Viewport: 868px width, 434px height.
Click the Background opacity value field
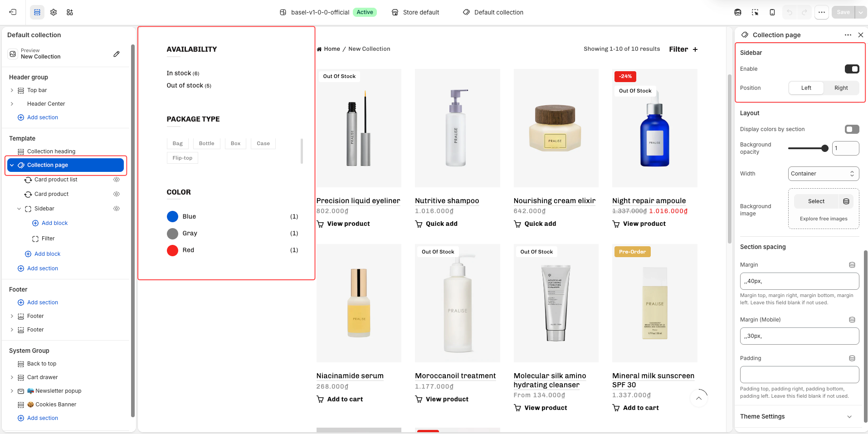[845, 148]
